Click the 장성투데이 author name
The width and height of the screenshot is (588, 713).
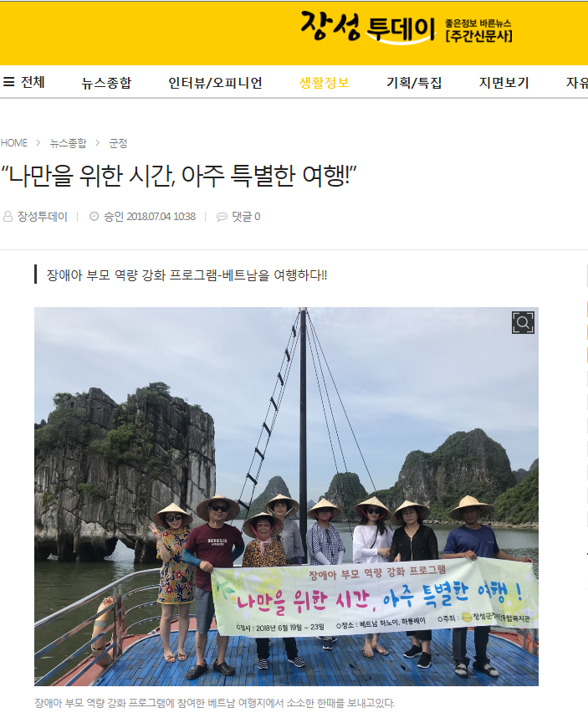(43, 217)
